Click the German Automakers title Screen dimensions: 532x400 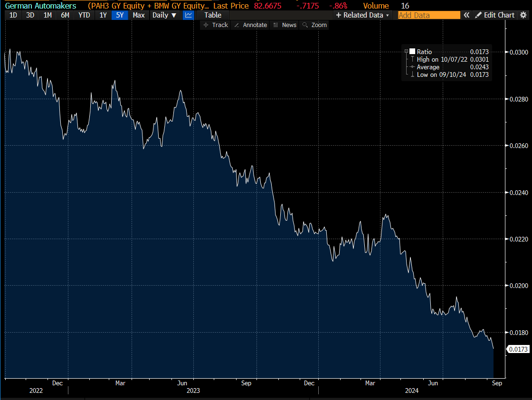40,6
